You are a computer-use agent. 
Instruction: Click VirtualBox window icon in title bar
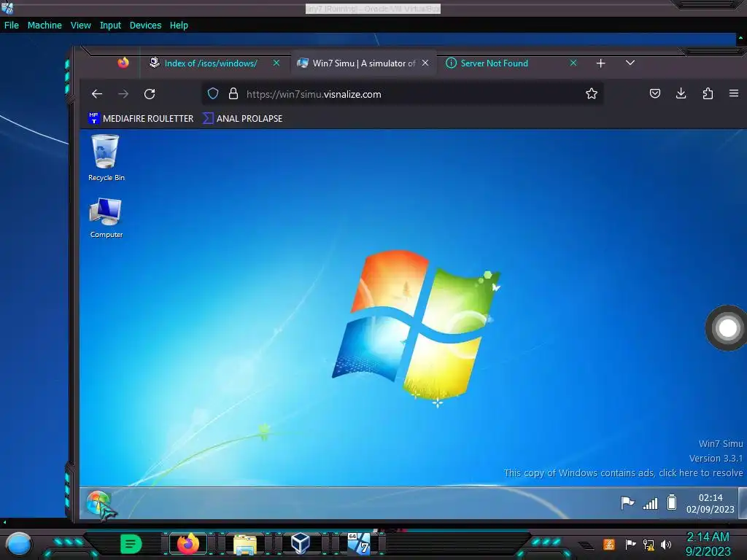[x=7, y=8]
